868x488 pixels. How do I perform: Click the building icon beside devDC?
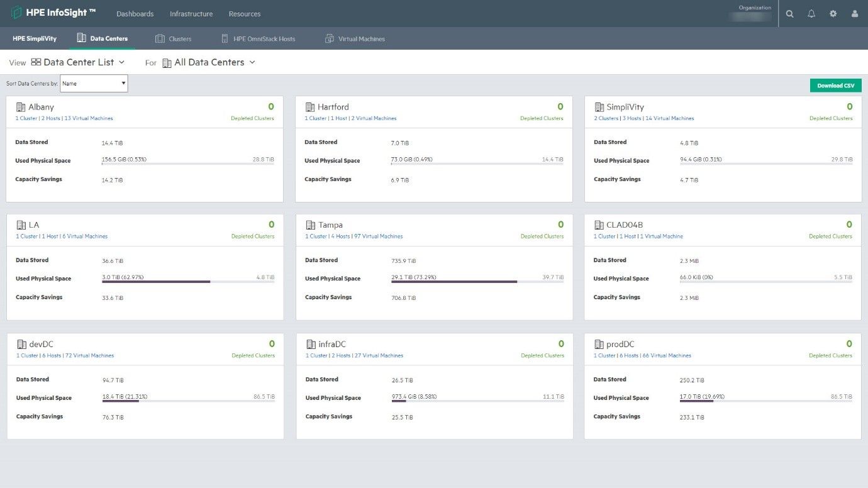pos(21,344)
